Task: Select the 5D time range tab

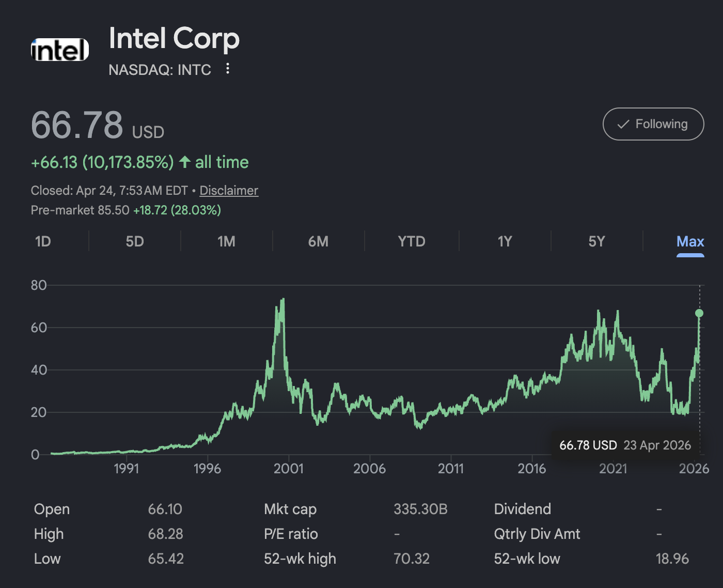Action: pyautogui.click(x=135, y=241)
